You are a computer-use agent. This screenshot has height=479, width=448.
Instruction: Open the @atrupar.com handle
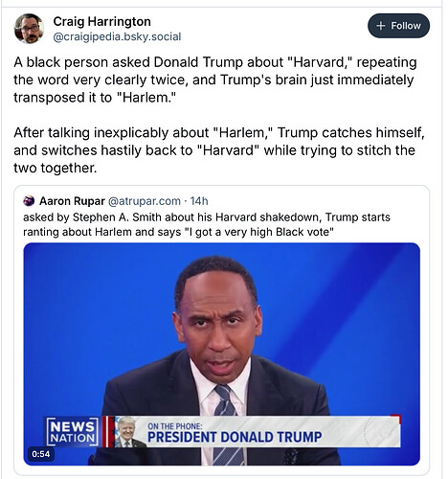(145, 201)
